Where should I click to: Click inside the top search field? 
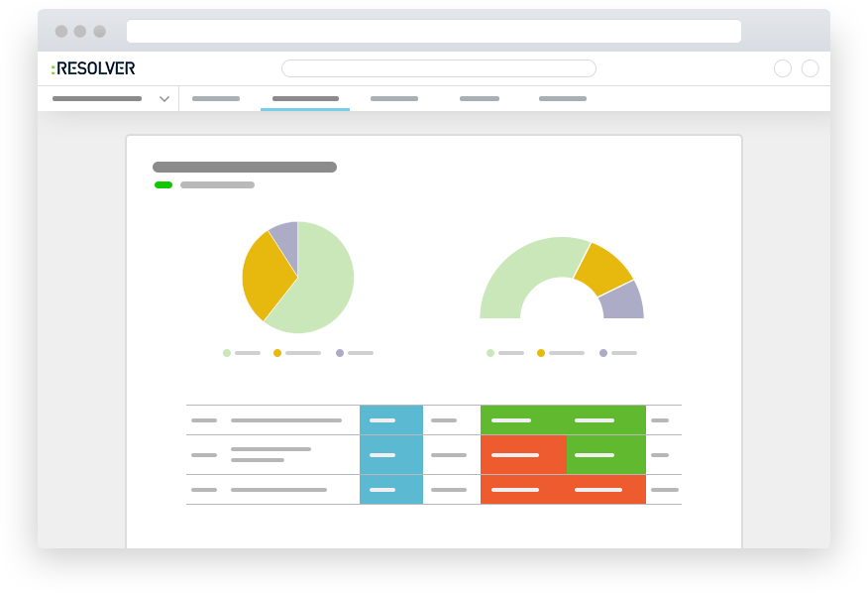[x=439, y=67]
